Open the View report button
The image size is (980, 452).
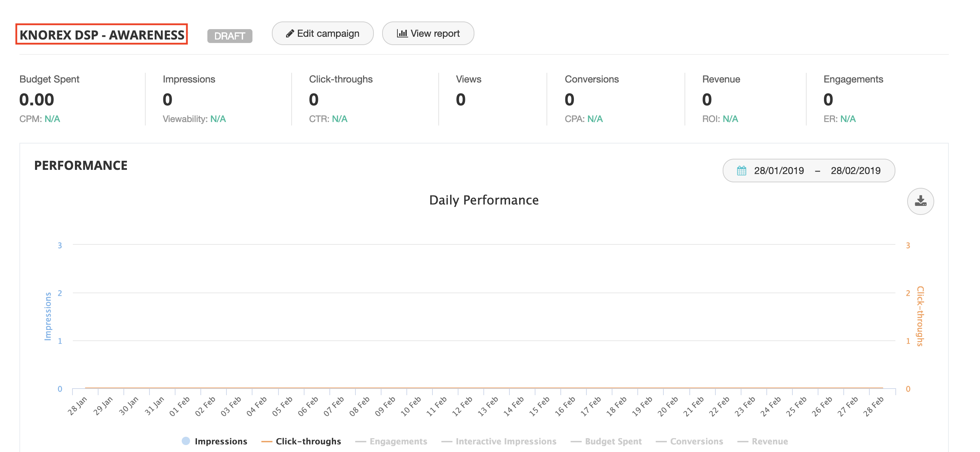[x=428, y=34]
